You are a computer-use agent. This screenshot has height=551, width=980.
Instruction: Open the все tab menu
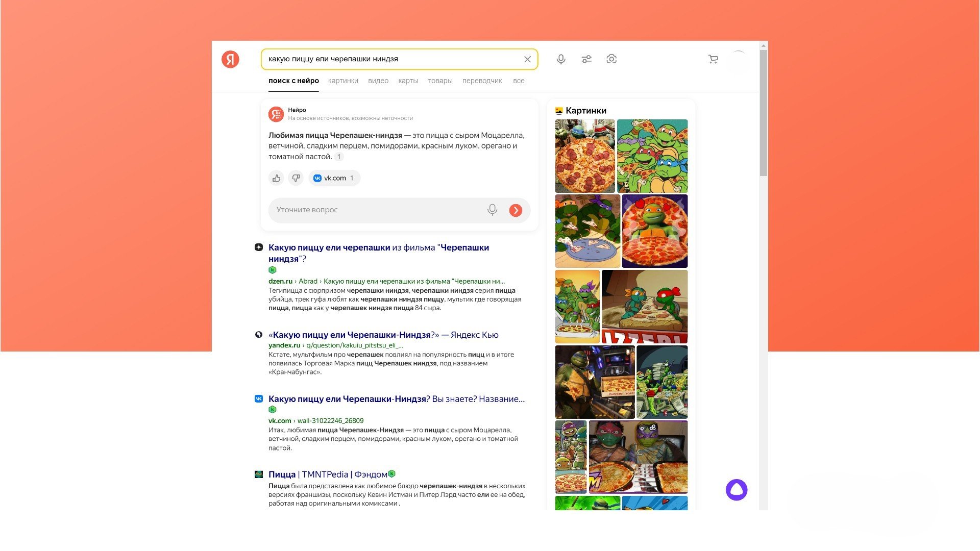click(x=519, y=81)
